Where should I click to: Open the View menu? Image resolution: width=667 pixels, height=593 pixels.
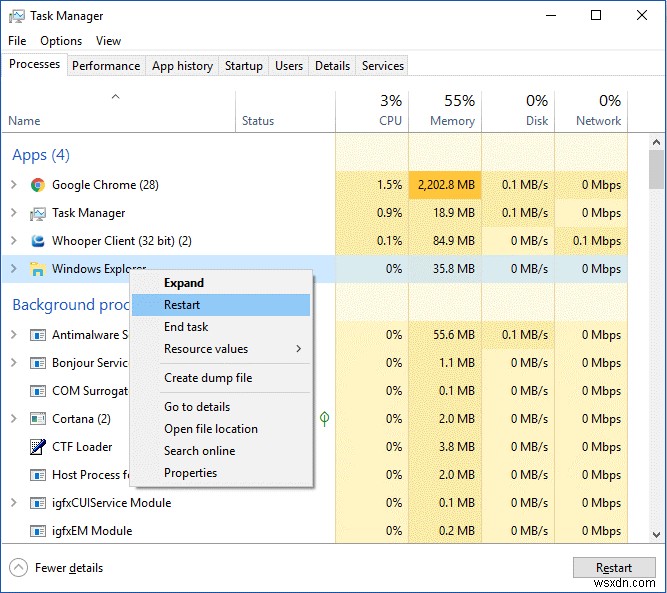coord(108,41)
